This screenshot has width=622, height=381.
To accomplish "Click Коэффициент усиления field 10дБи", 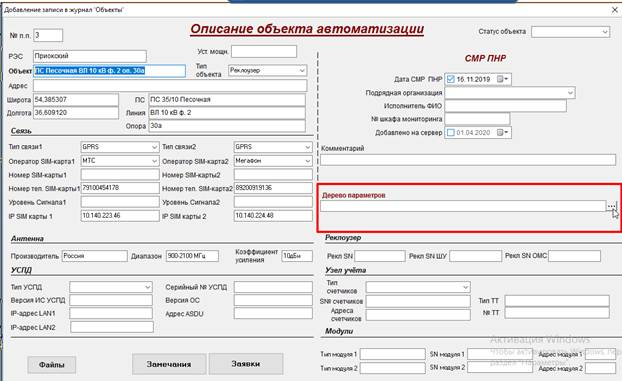I will (x=297, y=256).
